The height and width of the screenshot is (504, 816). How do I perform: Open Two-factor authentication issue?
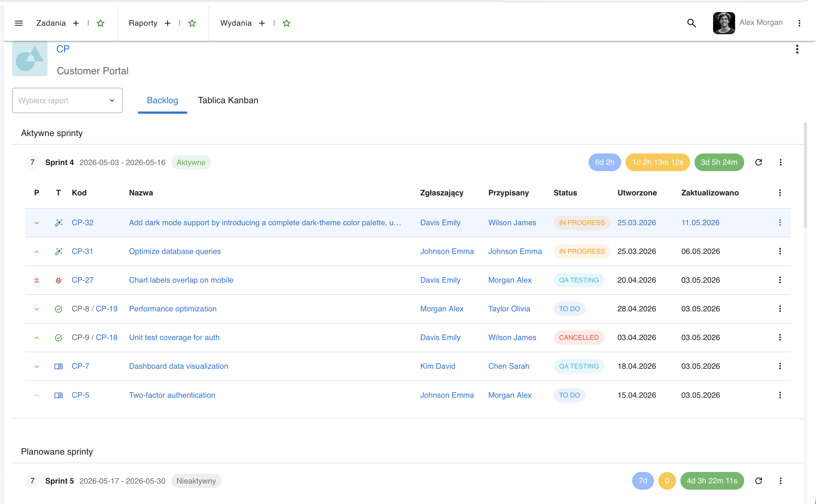click(x=172, y=395)
